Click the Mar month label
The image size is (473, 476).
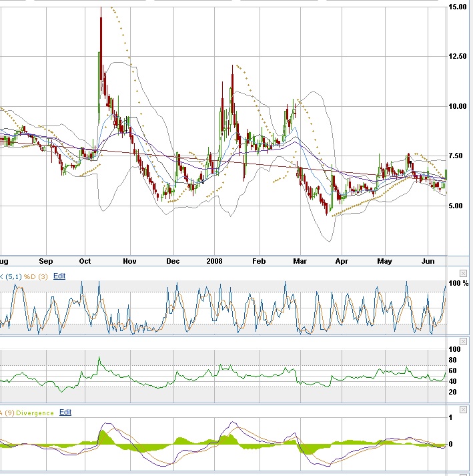[301, 261]
